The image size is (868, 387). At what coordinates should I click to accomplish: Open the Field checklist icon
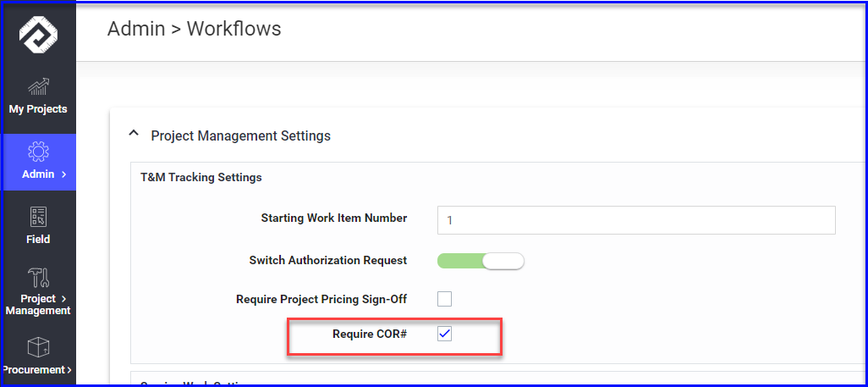pyautogui.click(x=38, y=217)
